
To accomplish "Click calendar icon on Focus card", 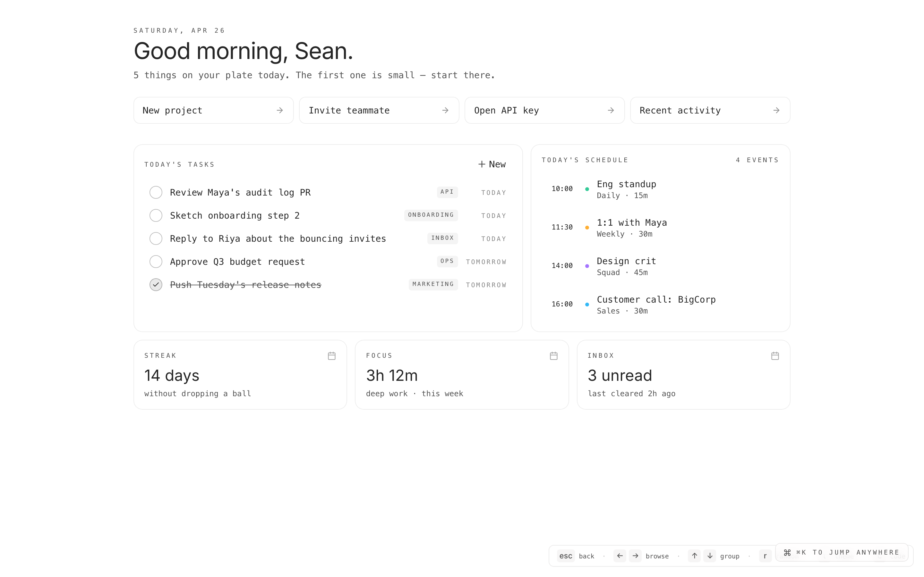I will 553,356.
